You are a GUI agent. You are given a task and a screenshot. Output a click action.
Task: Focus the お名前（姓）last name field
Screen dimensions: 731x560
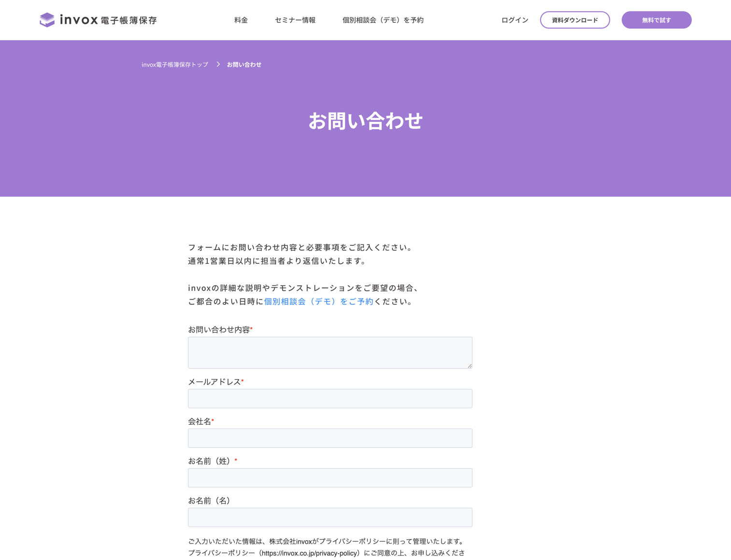pos(330,477)
